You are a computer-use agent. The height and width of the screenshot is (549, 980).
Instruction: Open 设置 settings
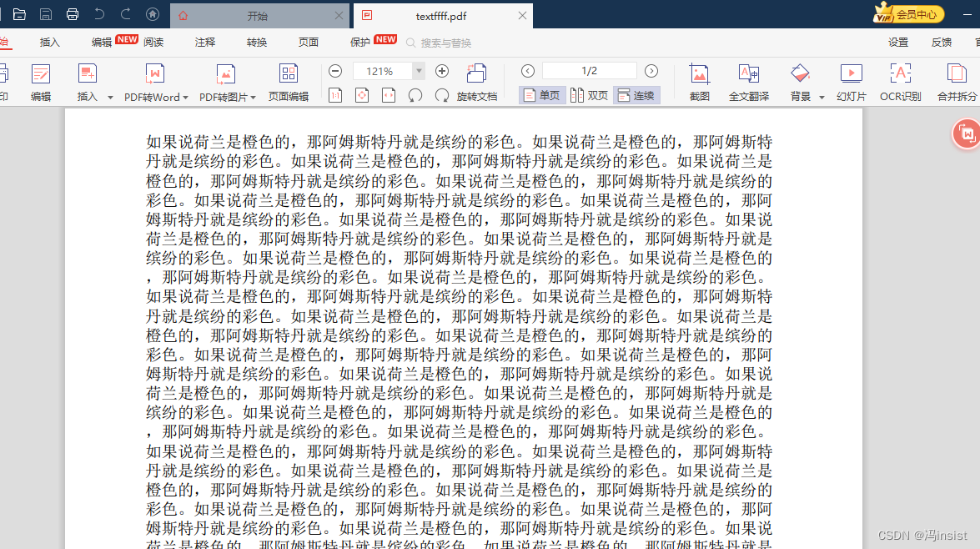point(897,42)
